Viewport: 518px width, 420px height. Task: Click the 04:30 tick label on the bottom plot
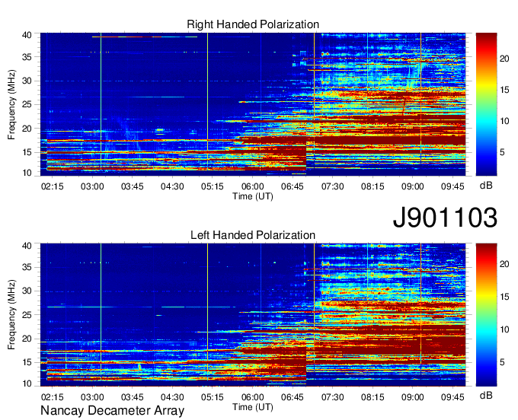tap(172, 397)
